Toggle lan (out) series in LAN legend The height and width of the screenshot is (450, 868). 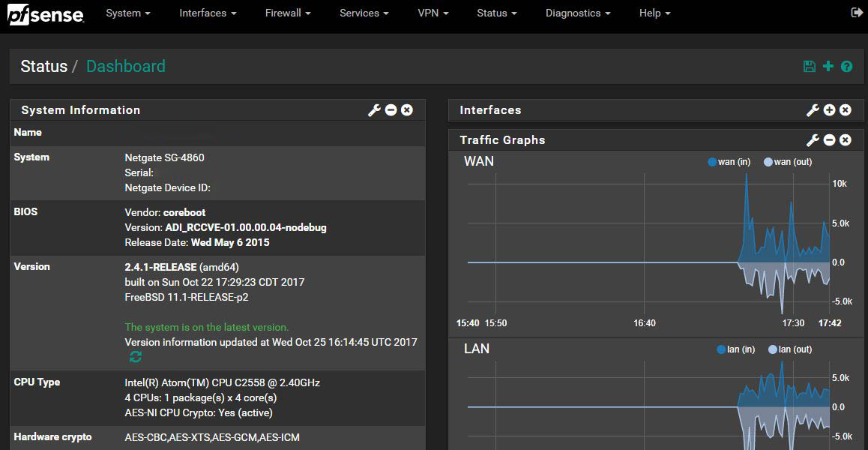[790, 349]
